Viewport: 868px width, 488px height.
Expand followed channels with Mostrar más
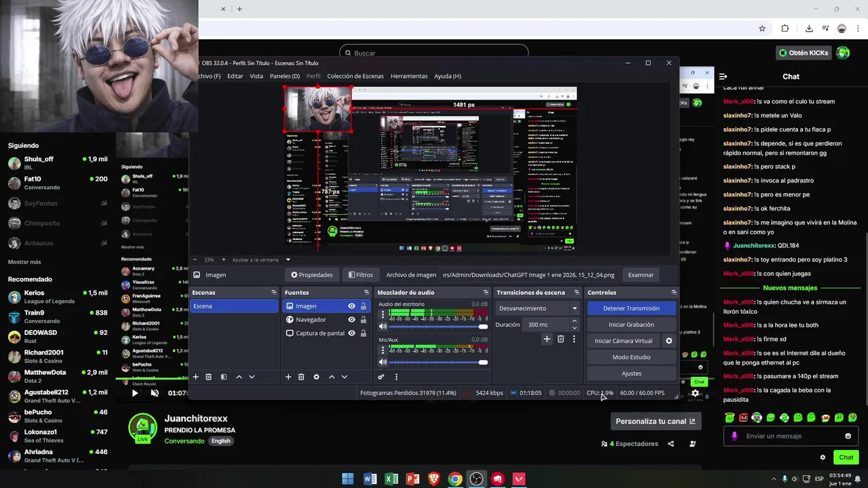tap(24, 262)
